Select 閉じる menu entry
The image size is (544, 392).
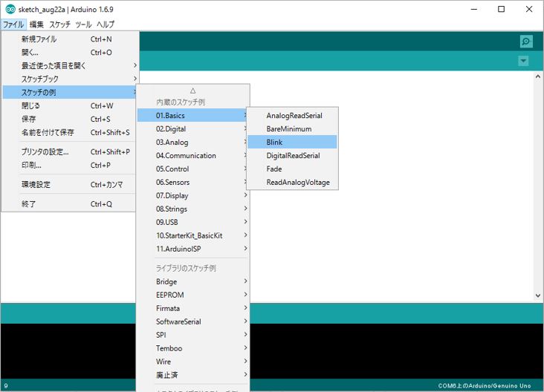pyautogui.click(x=69, y=105)
